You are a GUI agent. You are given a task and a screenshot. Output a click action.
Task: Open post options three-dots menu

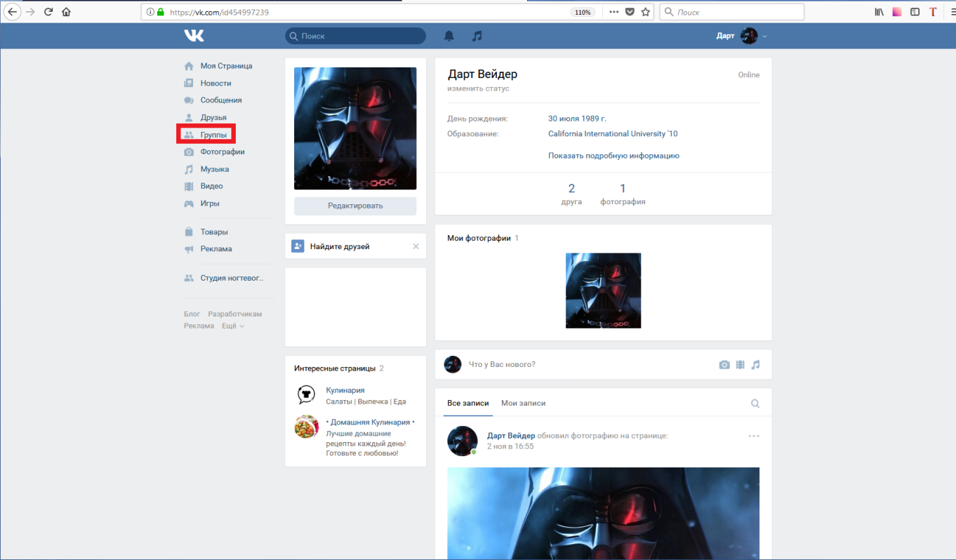(754, 436)
